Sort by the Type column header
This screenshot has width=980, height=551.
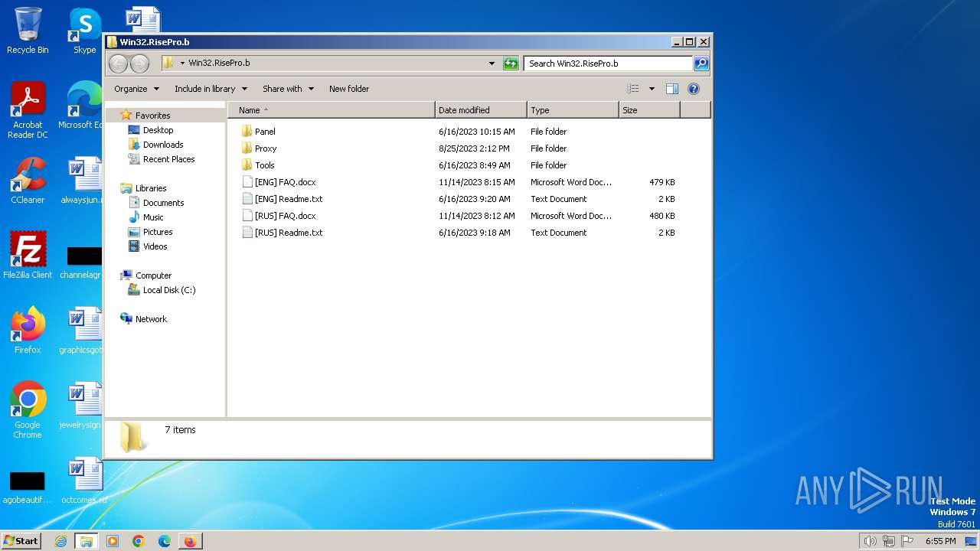pyautogui.click(x=573, y=110)
